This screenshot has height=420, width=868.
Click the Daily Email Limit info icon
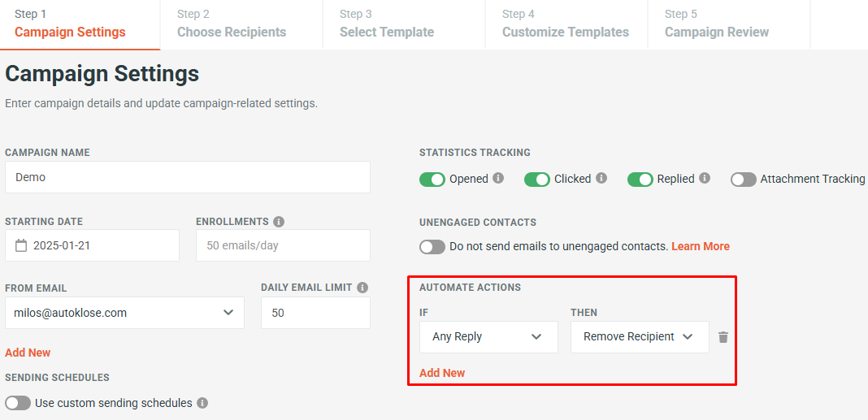click(362, 288)
